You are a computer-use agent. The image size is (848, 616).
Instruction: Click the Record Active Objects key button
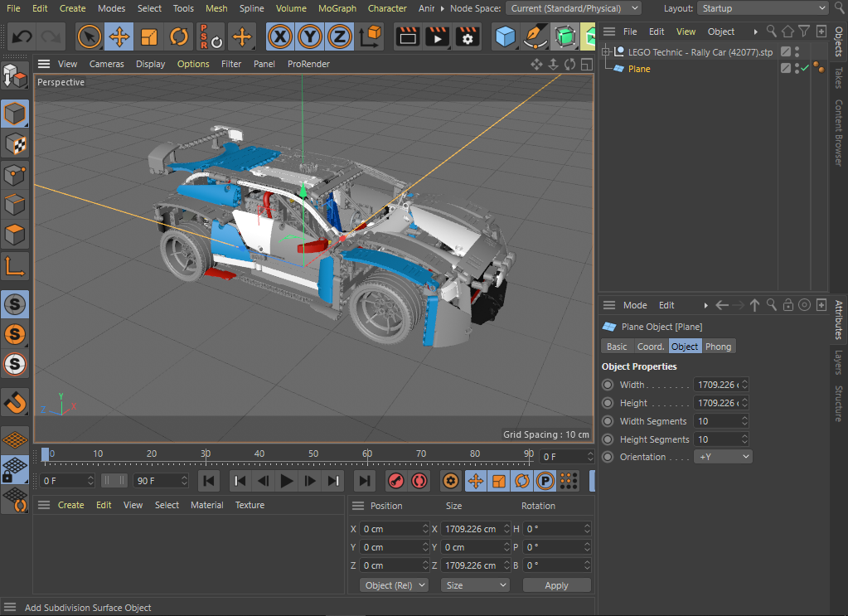(395, 481)
